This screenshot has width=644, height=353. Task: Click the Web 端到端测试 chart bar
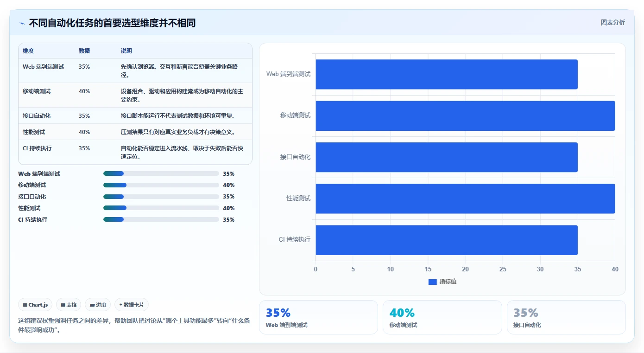pyautogui.click(x=447, y=74)
